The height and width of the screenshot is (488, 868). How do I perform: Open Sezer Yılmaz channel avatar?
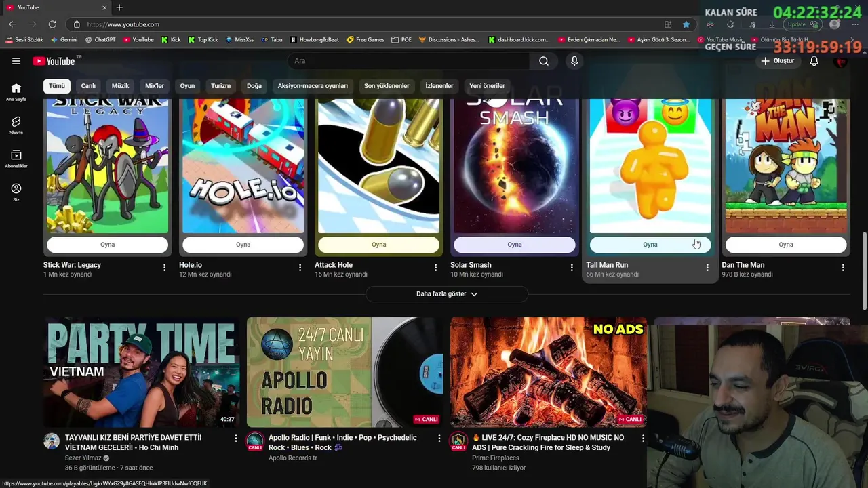click(52, 441)
